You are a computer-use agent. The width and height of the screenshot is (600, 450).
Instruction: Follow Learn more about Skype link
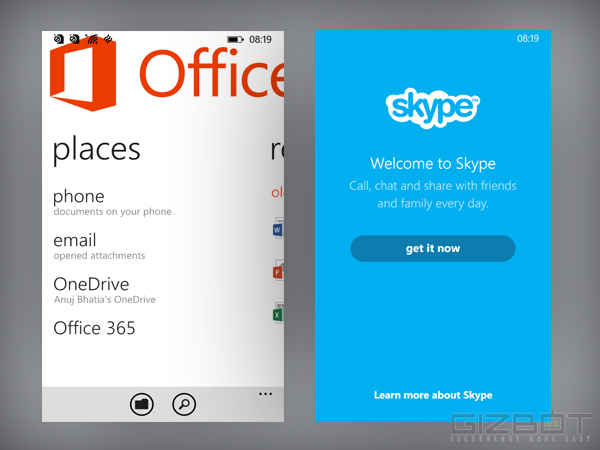coord(433,395)
